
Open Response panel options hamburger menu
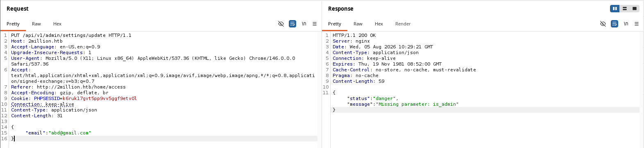click(637, 24)
